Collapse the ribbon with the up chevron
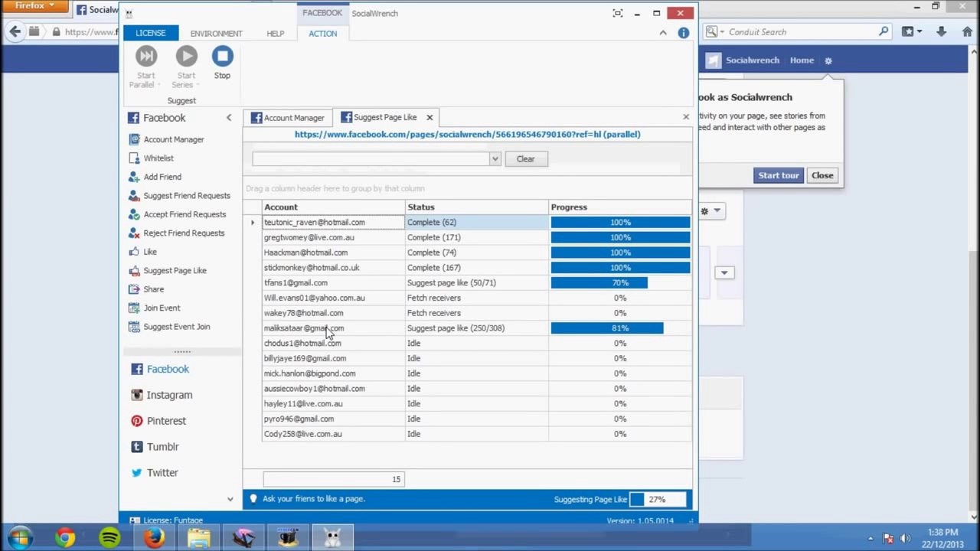 (x=663, y=33)
